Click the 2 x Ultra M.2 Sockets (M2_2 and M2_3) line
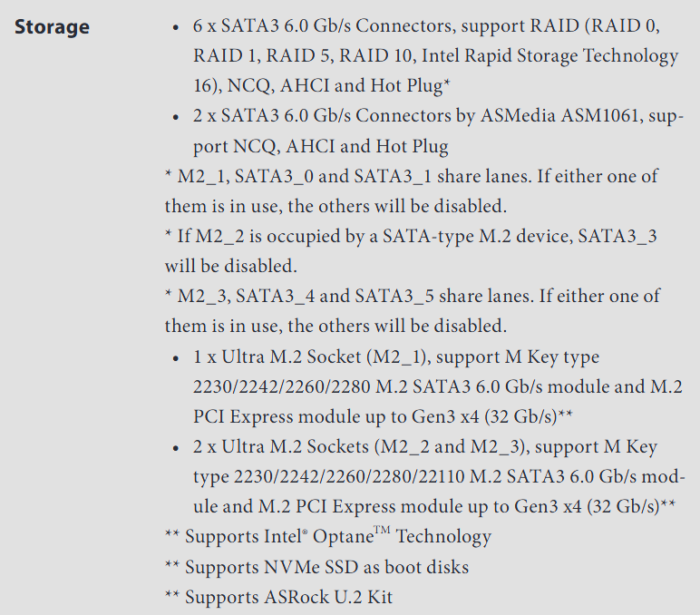The width and height of the screenshot is (700, 615). (425, 447)
